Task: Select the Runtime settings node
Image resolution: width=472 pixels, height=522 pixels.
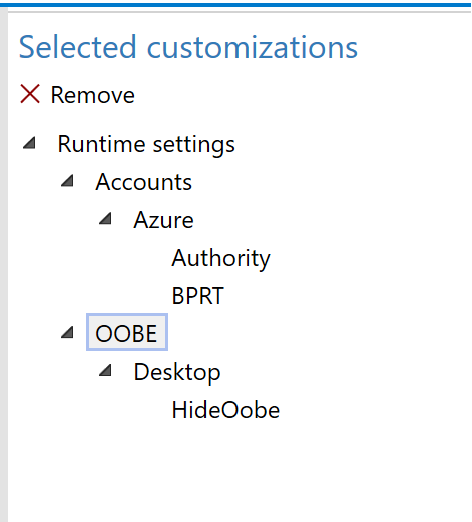Action: 146,144
